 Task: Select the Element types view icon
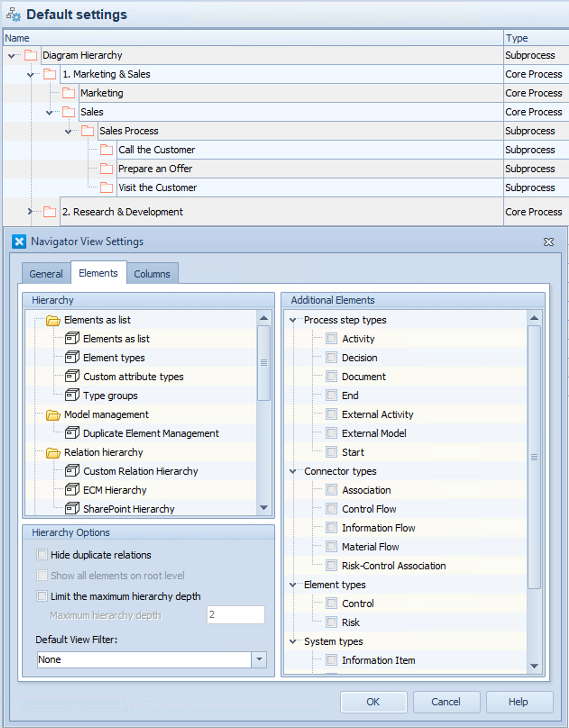72,357
